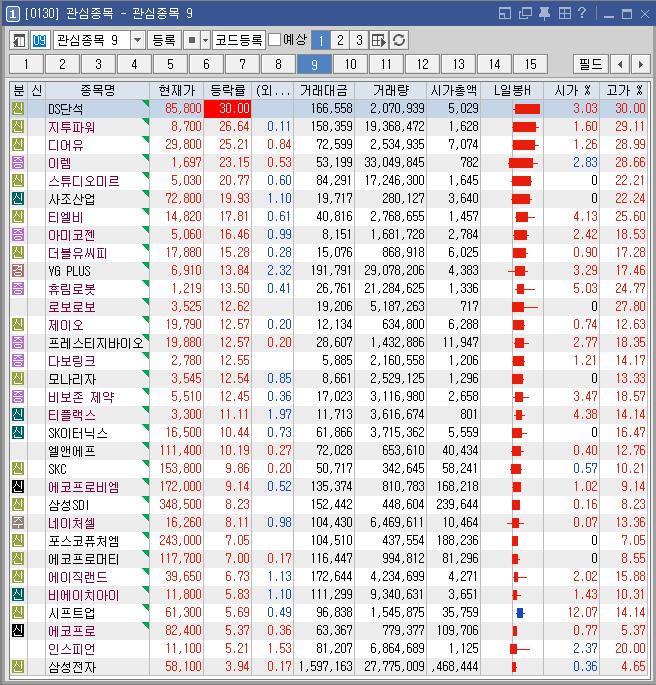Image resolution: width=656 pixels, height=685 pixels.
Task: Sort by 거래대금 column header
Action: point(324,90)
